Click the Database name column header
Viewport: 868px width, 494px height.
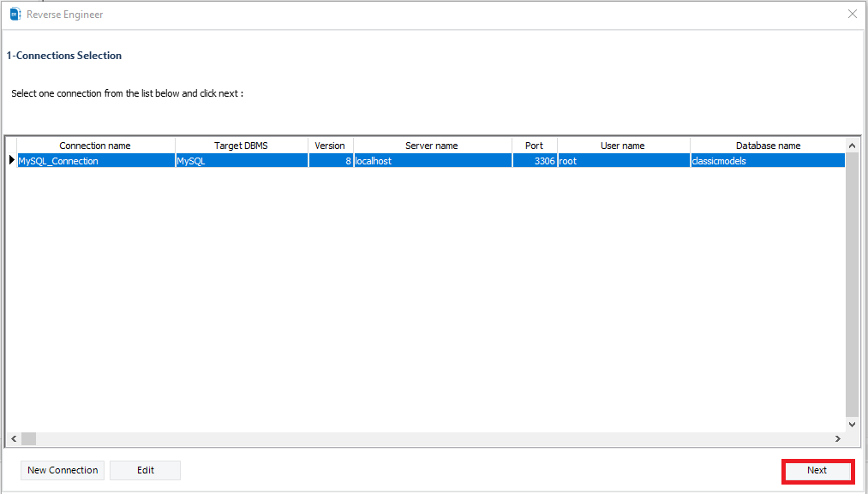point(767,145)
